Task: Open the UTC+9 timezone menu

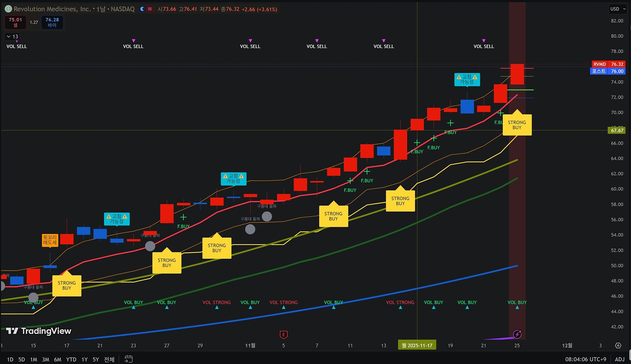Action: tap(585, 359)
